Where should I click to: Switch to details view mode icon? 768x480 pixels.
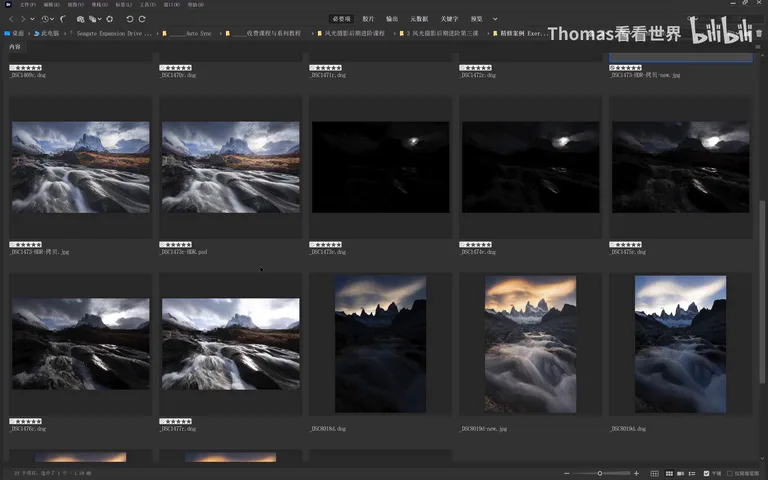tap(680, 473)
